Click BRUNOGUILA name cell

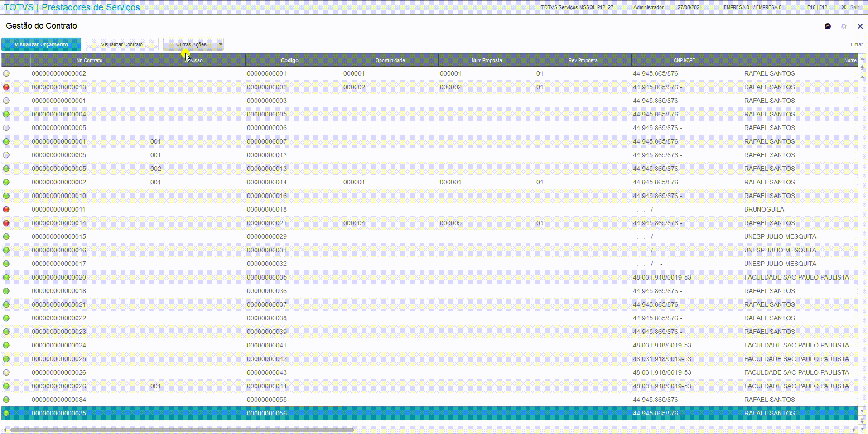764,209
